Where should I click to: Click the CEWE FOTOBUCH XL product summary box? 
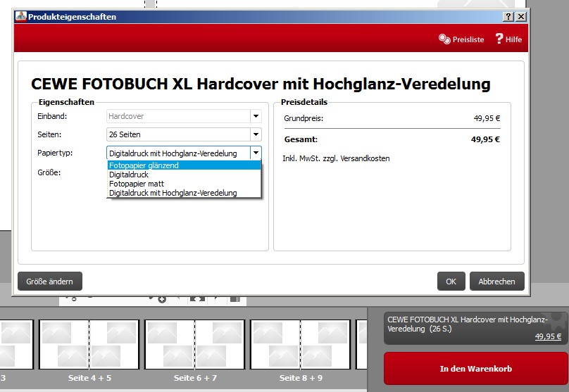(x=476, y=328)
